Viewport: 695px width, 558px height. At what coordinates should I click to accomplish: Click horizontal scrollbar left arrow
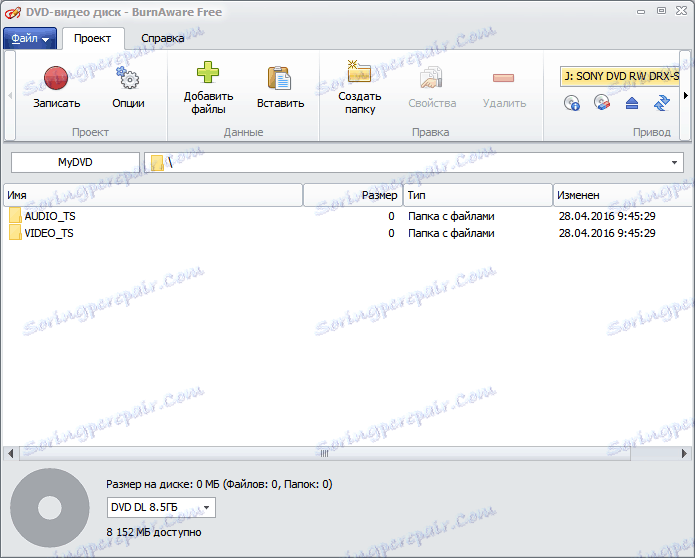11,453
